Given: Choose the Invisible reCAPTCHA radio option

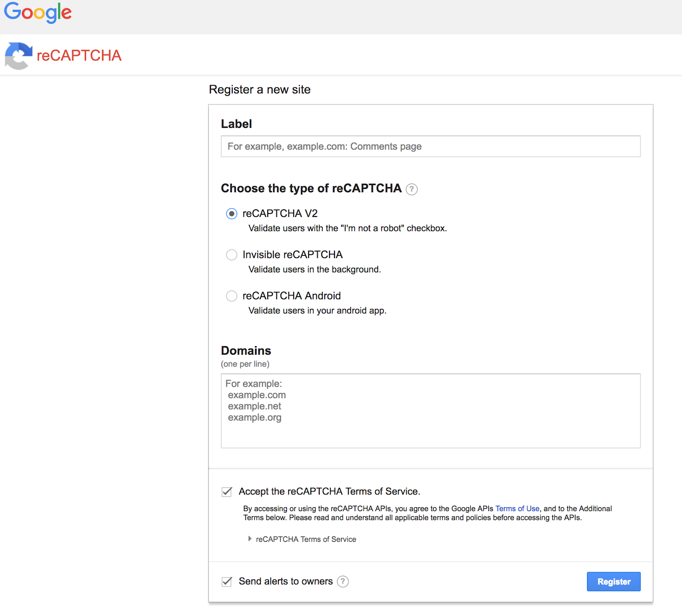Looking at the screenshot, I should tap(231, 255).
